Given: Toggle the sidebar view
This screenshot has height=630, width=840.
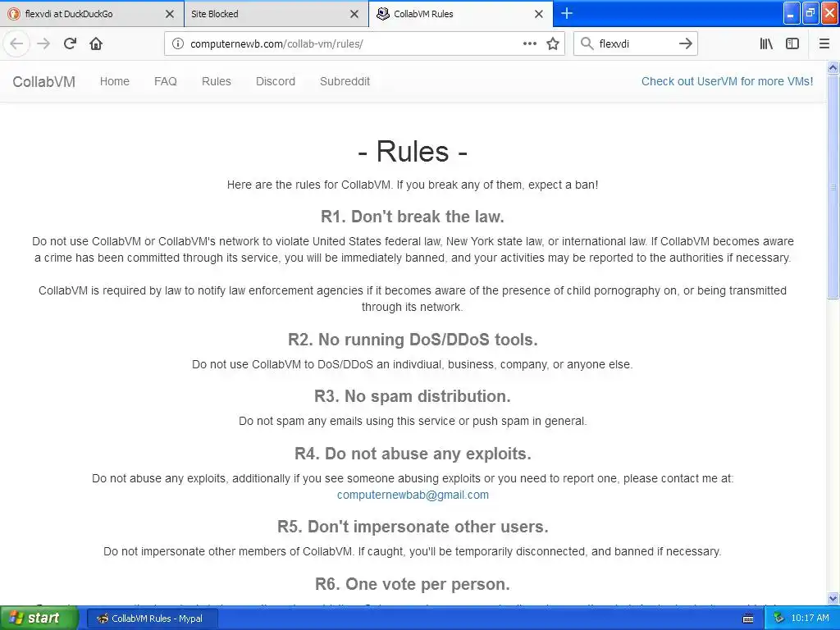Looking at the screenshot, I should (792, 44).
